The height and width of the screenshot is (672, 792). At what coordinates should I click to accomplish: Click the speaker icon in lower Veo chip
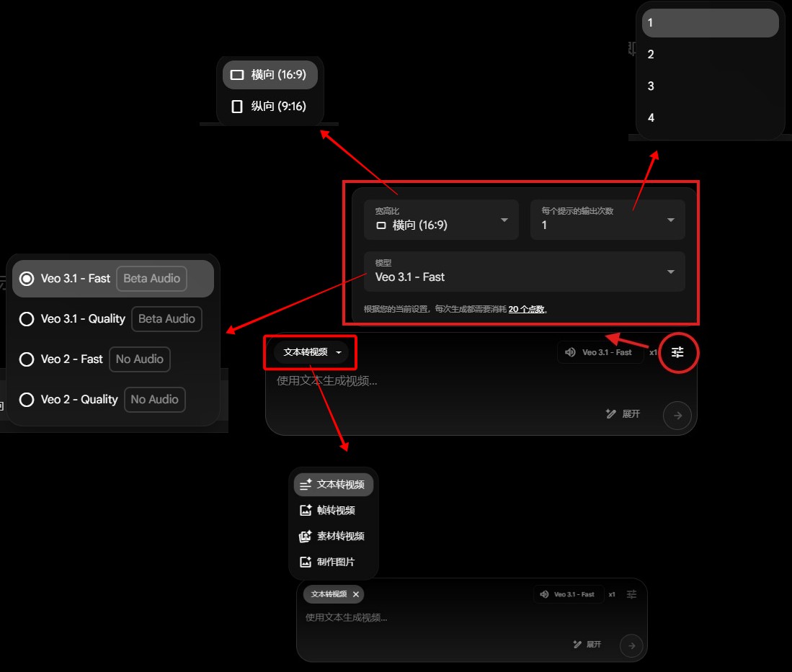pyautogui.click(x=544, y=594)
